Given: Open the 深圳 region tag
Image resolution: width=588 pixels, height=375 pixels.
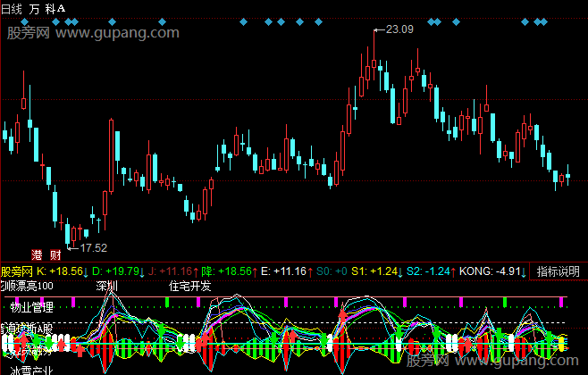Looking at the screenshot, I should [106, 287].
